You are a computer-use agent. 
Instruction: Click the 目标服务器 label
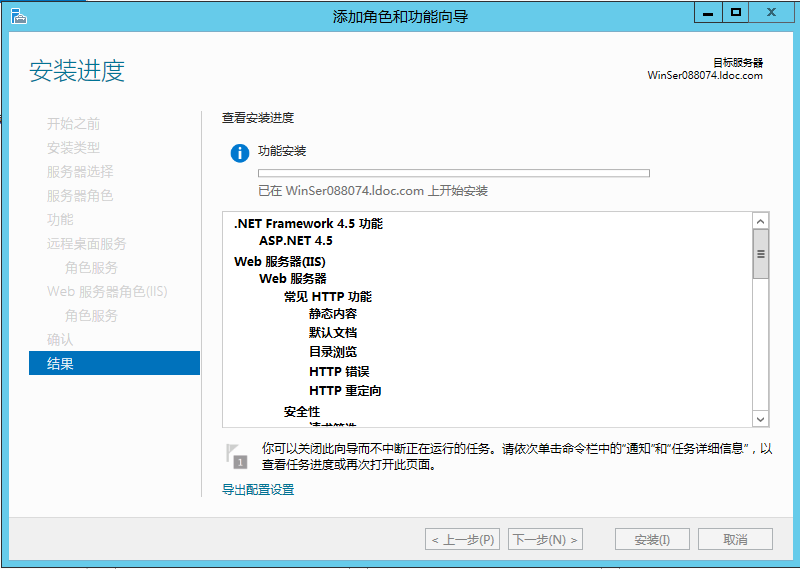[738, 63]
